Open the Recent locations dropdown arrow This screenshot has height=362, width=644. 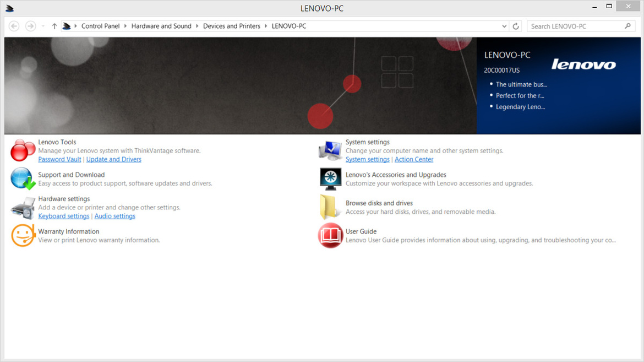(x=43, y=26)
